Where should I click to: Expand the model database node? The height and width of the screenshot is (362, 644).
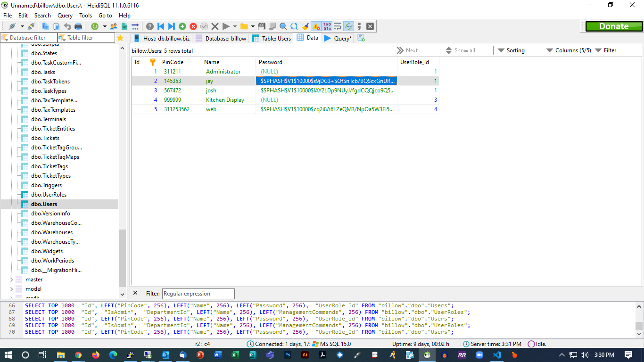pos(12,289)
